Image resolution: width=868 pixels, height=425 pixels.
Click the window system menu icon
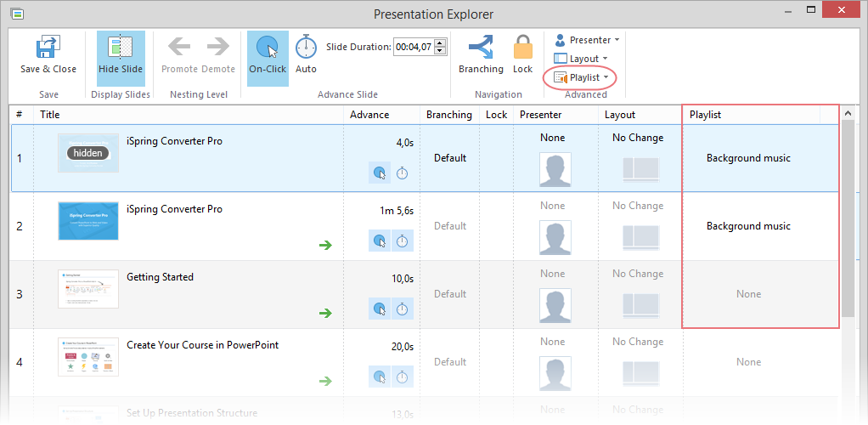pos(17,14)
